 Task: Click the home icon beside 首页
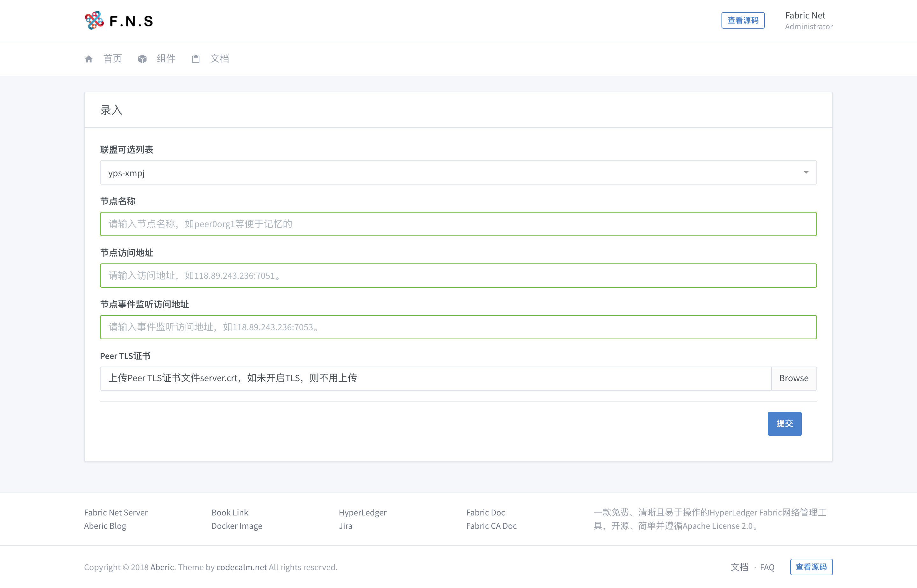click(x=89, y=59)
